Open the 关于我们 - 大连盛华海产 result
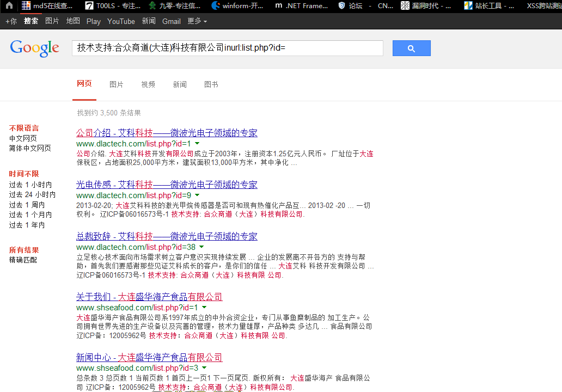This screenshot has width=562, height=392. (149, 297)
